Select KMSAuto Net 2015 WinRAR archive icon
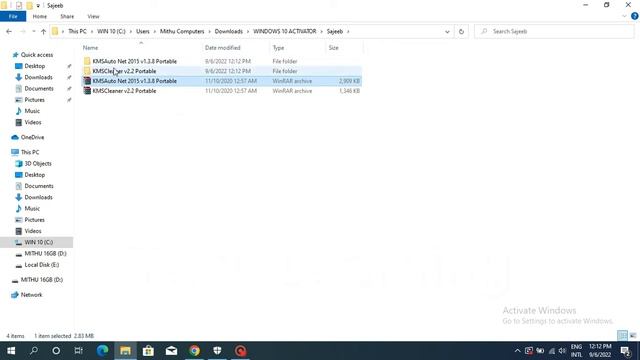 tap(87, 81)
